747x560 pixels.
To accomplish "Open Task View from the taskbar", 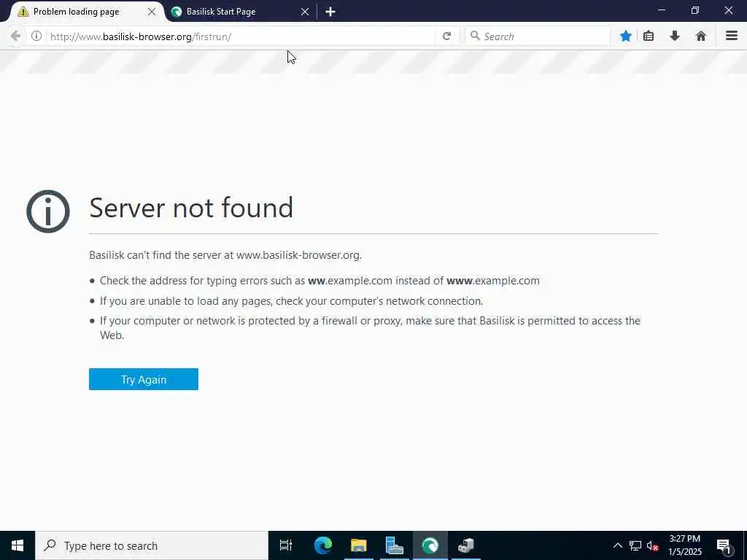I will pos(286,545).
